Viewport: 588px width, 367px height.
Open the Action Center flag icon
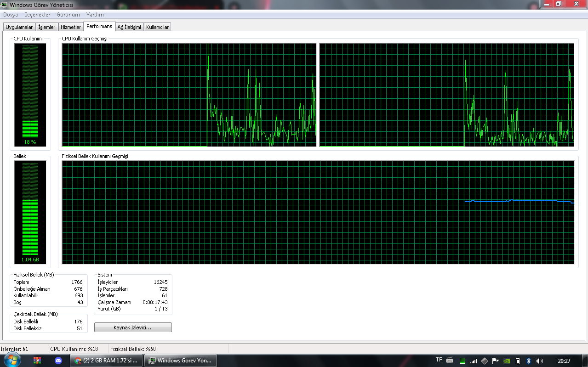496,361
